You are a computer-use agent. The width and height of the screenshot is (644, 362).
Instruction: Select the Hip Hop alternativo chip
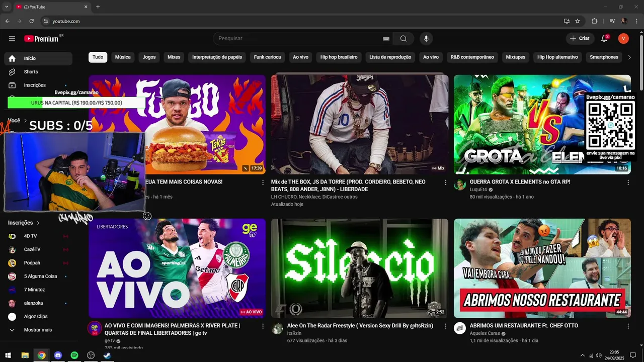pyautogui.click(x=557, y=57)
